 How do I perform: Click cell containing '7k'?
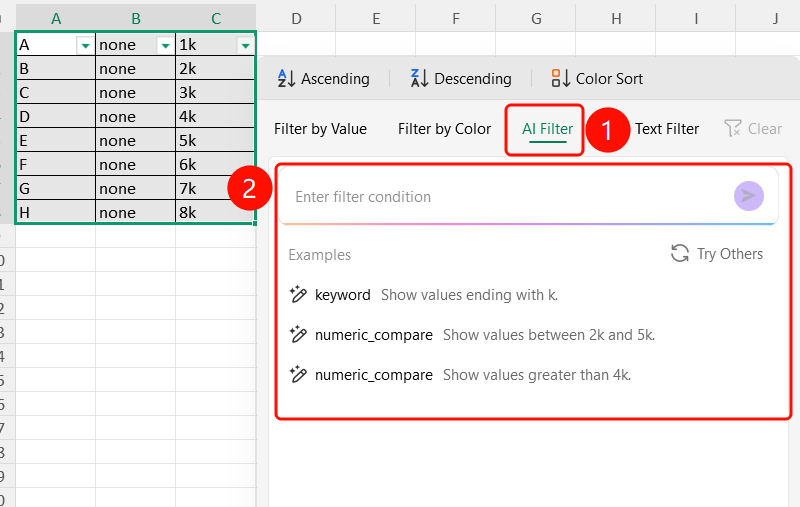(215, 189)
